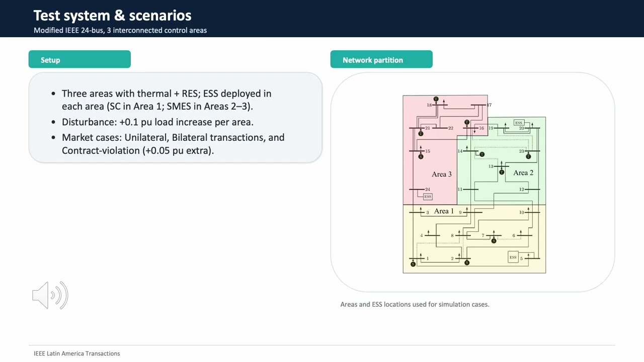The height and width of the screenshot is (362, 644).
Task: Click bus number 10 in Area 1
Action: pyautogui.click(x=521, y=213)
